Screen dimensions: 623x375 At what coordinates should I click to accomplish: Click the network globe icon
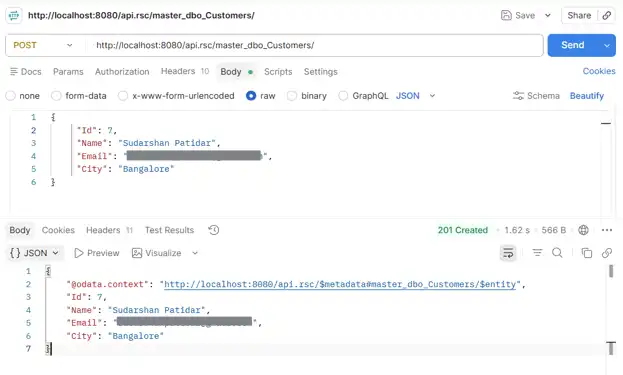pyautogui.click(x=583, y=230)
